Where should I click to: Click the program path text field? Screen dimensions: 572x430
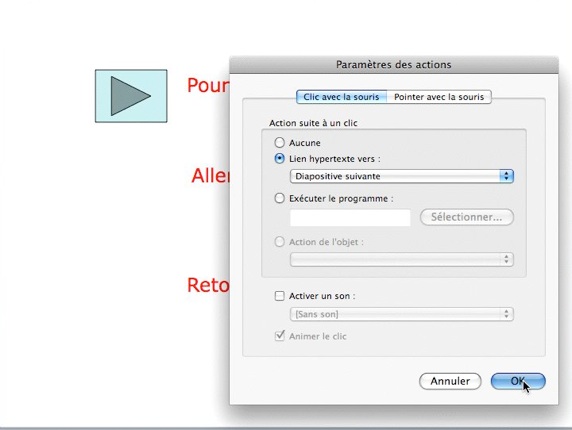click(x=350, y=217)
